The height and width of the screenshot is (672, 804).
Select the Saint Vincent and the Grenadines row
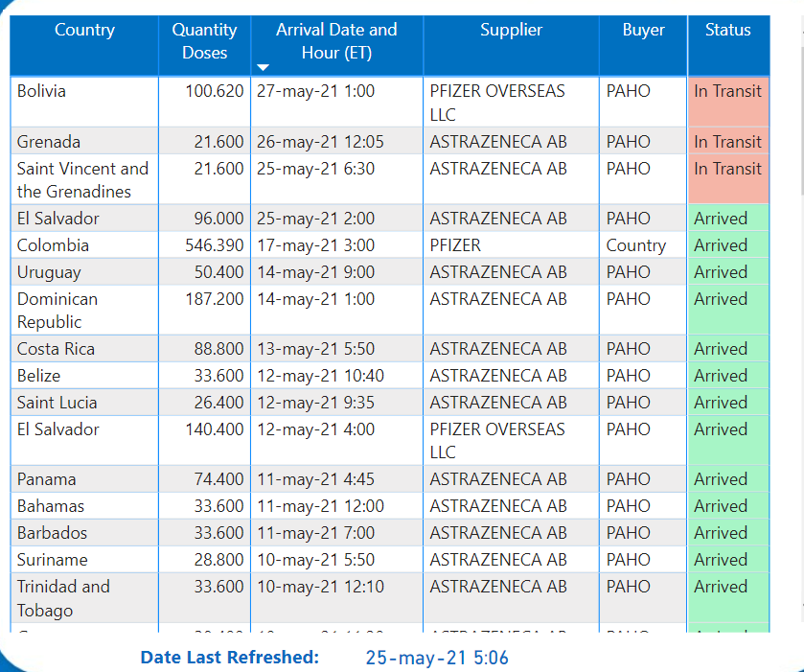82,180
